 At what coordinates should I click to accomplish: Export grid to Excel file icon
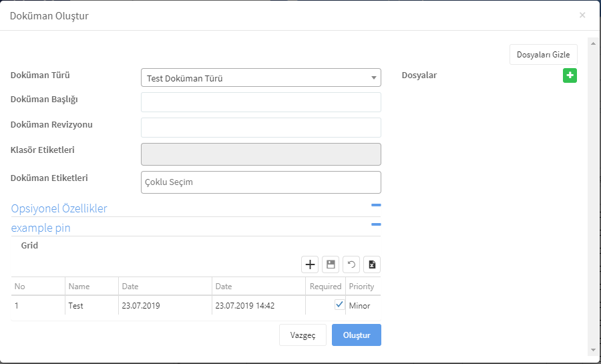point(372,264)
